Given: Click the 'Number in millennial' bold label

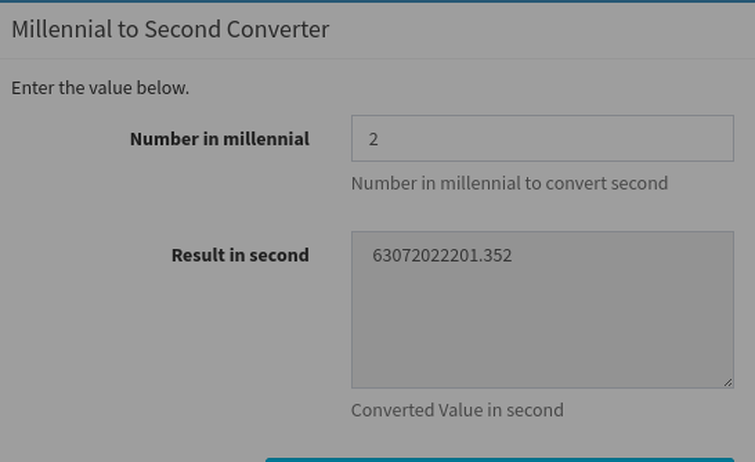Looking at the screenshot, I should pos(219,139).
